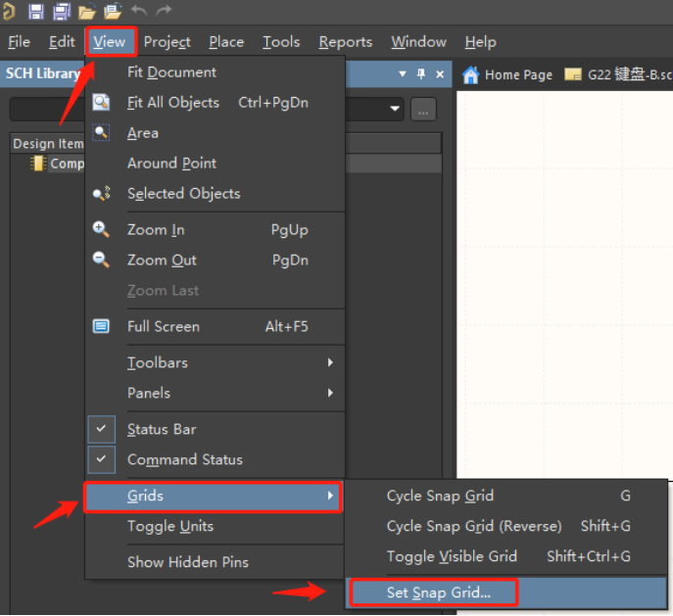Switch to the Home Page tab

click(508, 74)
